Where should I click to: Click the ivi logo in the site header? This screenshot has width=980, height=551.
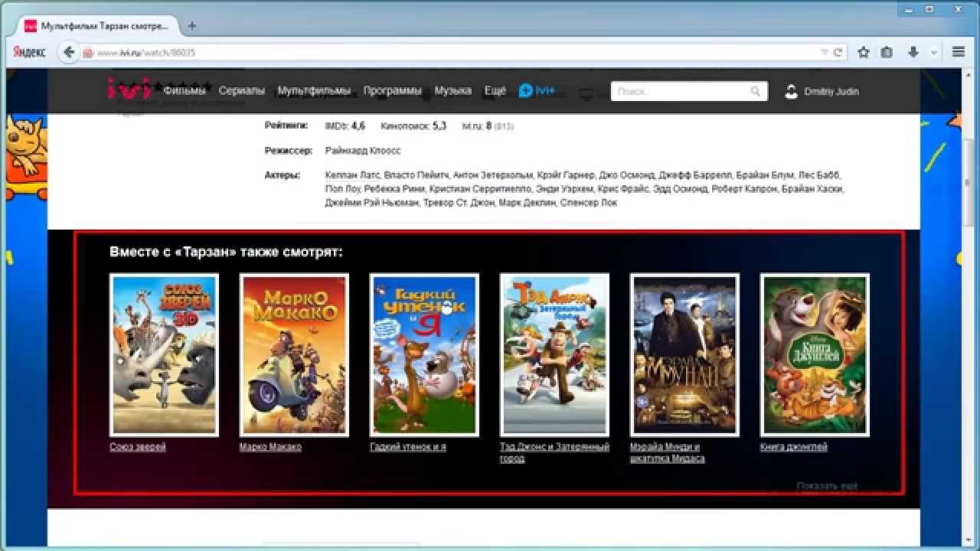coord(129,90)
